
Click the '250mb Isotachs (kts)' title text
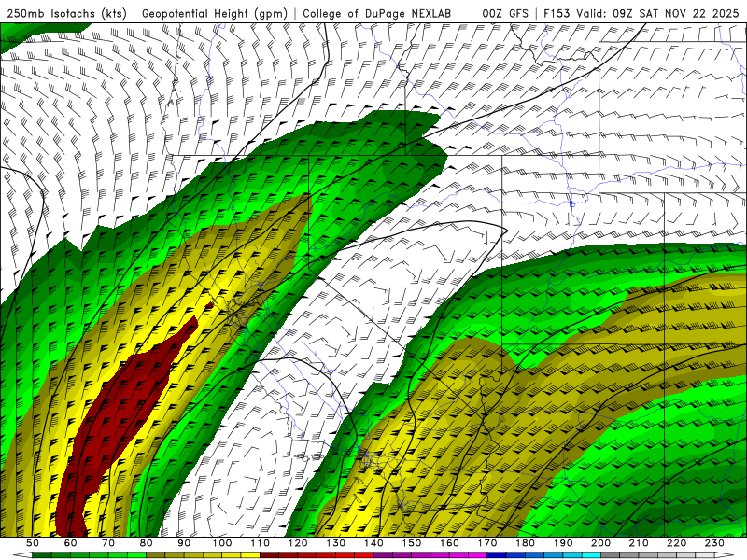pyautogui.click(x=66, y=13)
